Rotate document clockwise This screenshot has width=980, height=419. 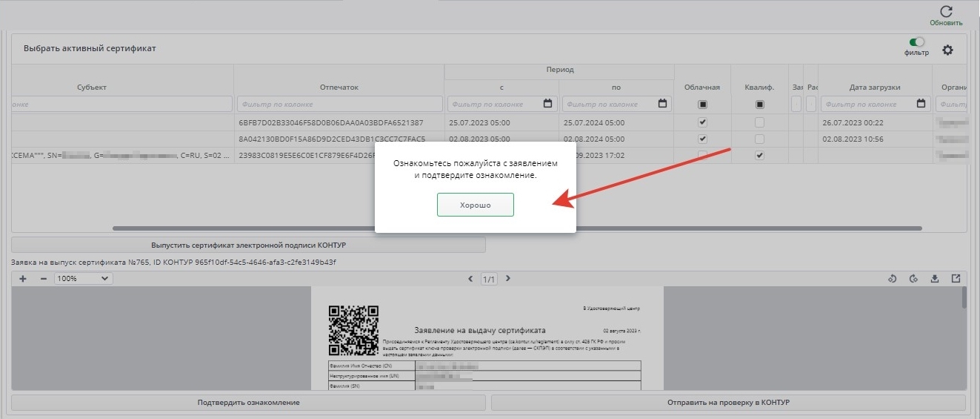click(x=913, y=279)
